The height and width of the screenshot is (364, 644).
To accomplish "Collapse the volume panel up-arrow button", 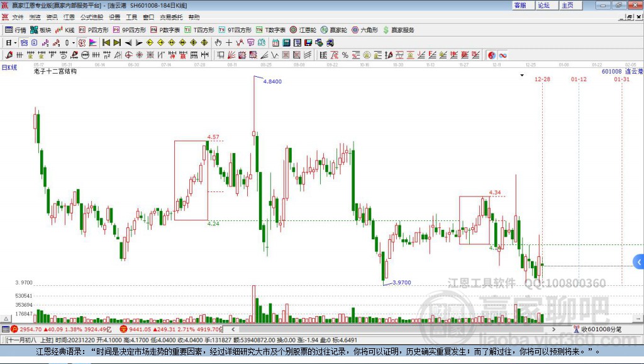I will [x=6, y=319].
